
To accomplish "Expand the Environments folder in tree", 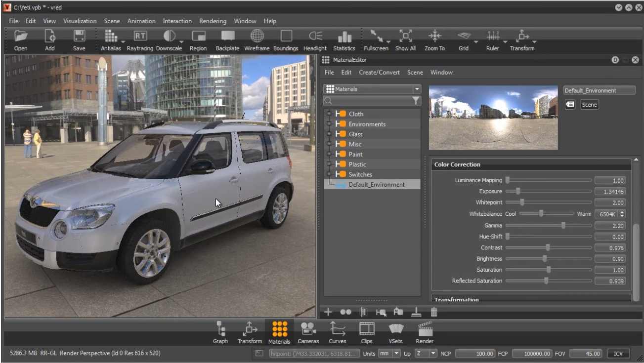I will click(328, 124).
